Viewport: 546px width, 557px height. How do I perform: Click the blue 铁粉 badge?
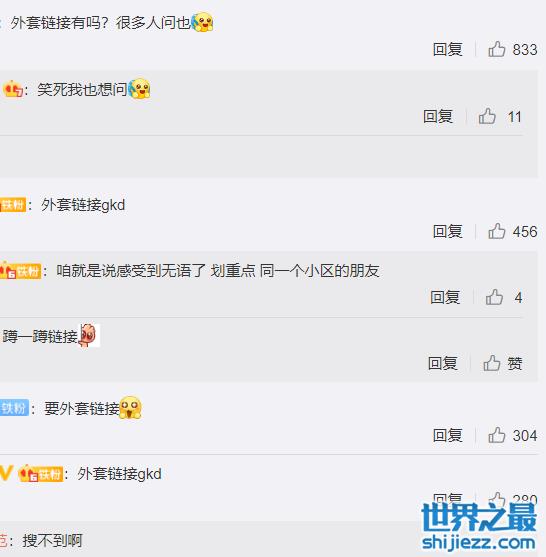[x=14, y=408]
